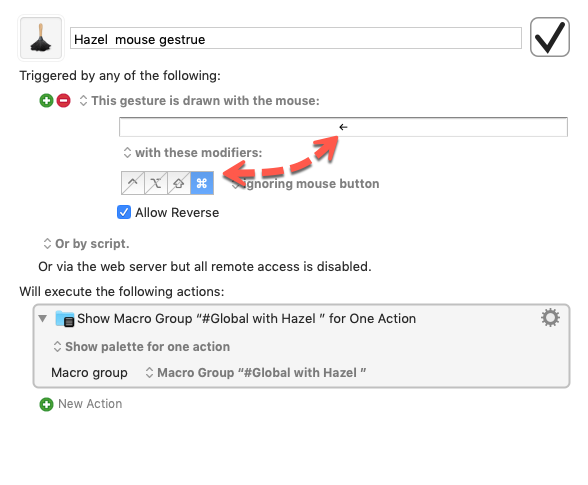
Task: Click the Hazel feather duster macro icon
Action: coord(41,38)
